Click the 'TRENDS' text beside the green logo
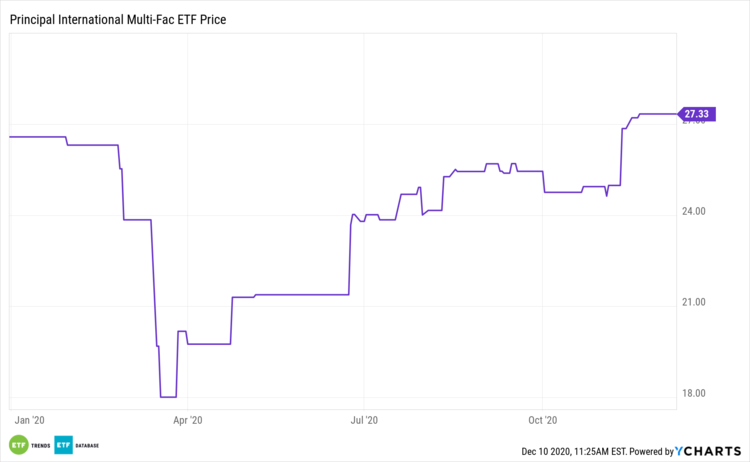The image size is (750, 462). tap(41, 445)
